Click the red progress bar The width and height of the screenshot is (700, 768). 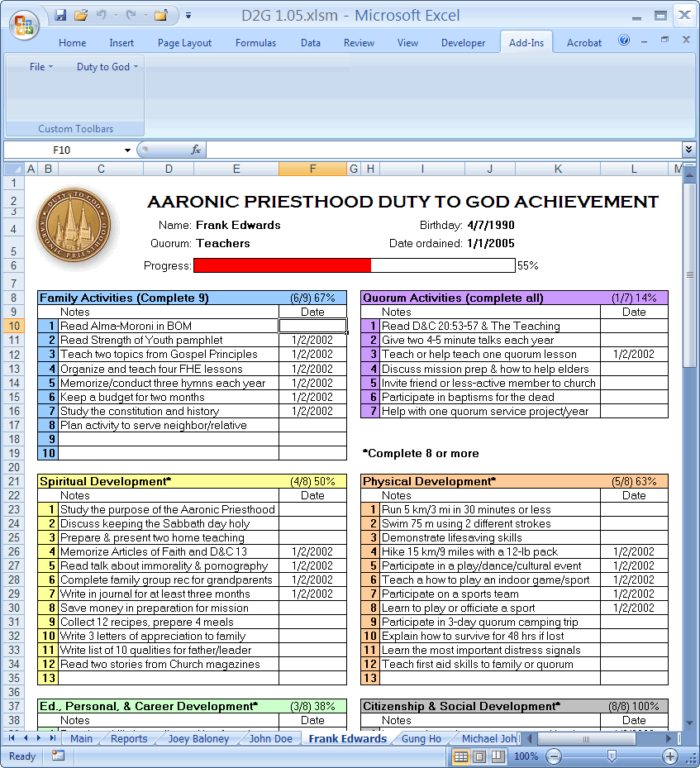pos(283,265)
